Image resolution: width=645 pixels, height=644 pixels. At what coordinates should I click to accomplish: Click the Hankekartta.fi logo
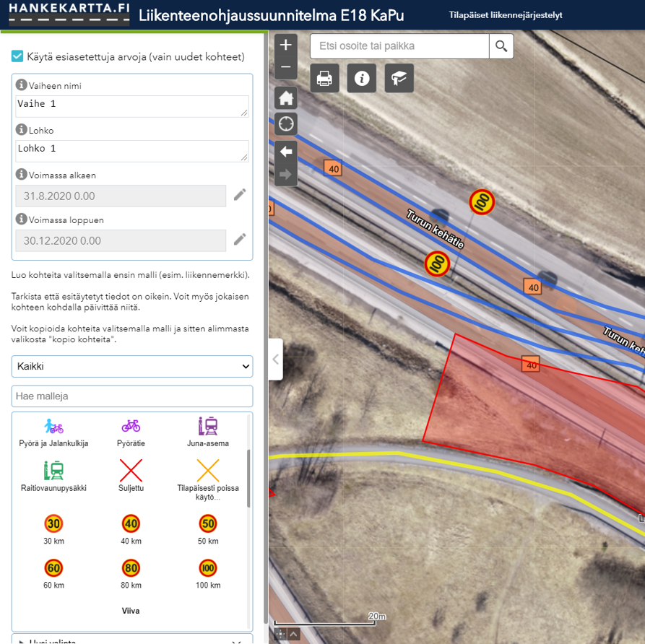(x=69, y=14)
